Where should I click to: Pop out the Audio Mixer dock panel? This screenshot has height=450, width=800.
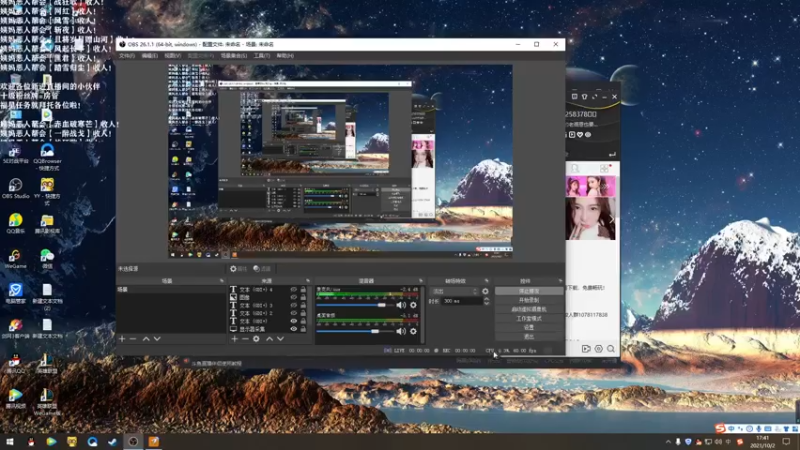coord(421,281)
